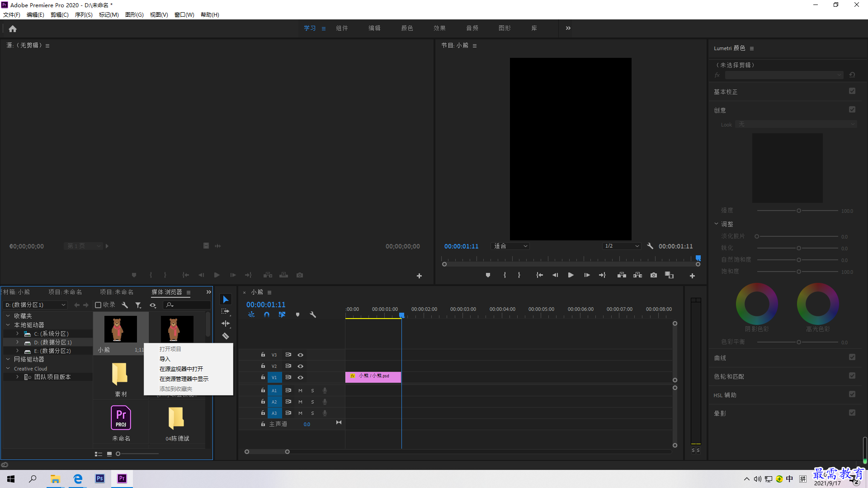The height and width of the screenshot is (488, 868).
Task: Open media browser view settings eye icon
Action: tap(153, 305)
